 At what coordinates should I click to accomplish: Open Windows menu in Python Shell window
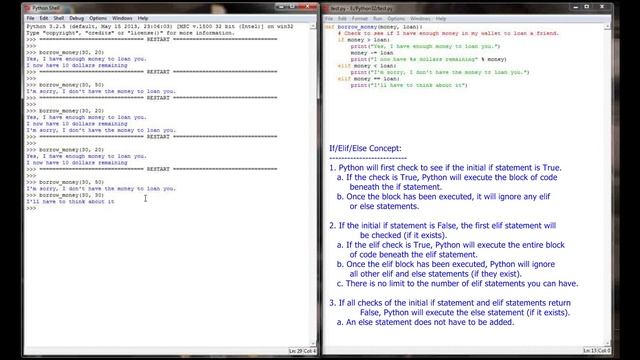point(122,18)
